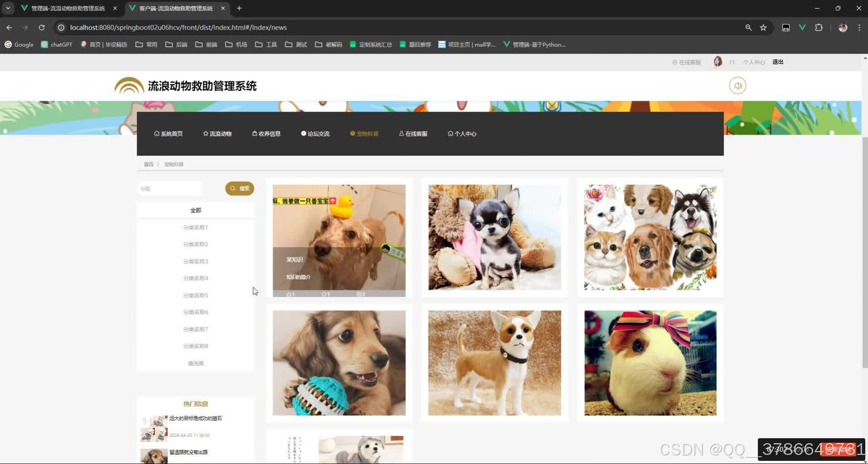Close the 客户端 browser tab

pyautogui.click(x=223, y=8)
